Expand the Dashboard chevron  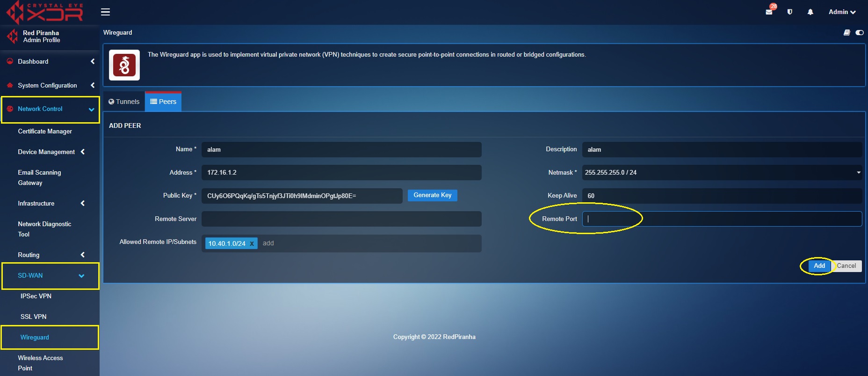(x=93, y=61)
